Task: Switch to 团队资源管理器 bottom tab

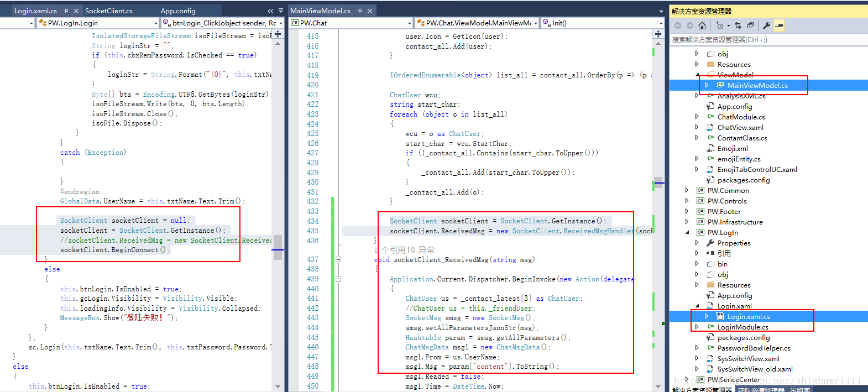Action: tap(761, 390)
